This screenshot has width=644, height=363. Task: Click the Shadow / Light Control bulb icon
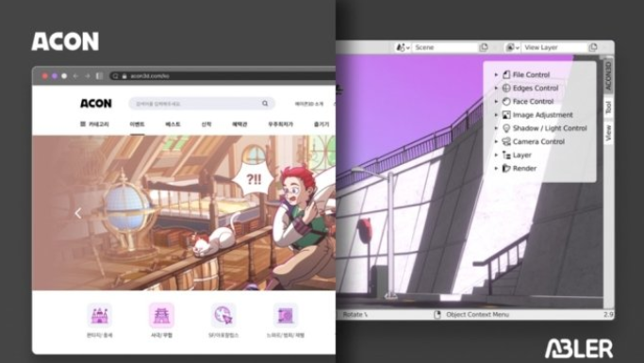pos(506,128)
